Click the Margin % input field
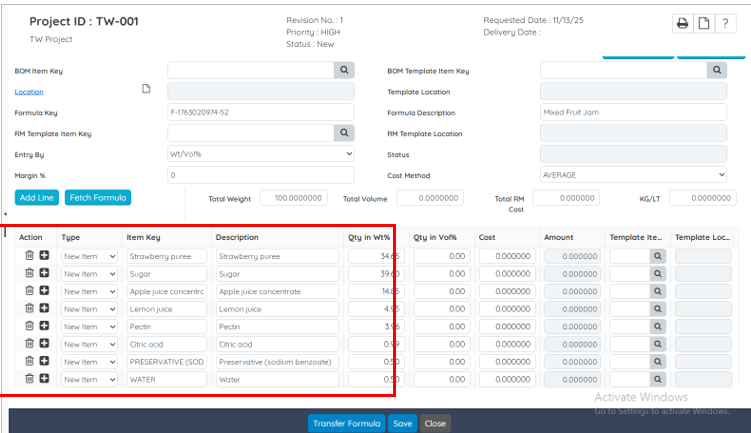 pyautogui.click(x=261, y=175)
